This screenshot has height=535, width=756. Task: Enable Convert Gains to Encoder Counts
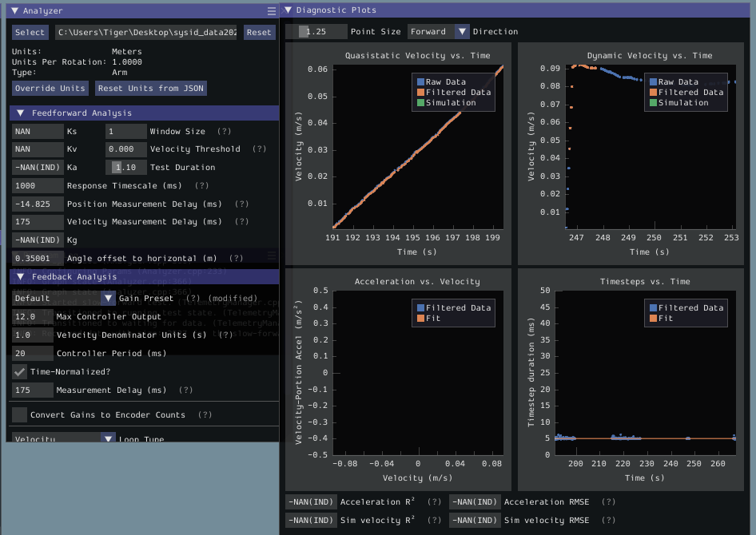coord(20,414)
